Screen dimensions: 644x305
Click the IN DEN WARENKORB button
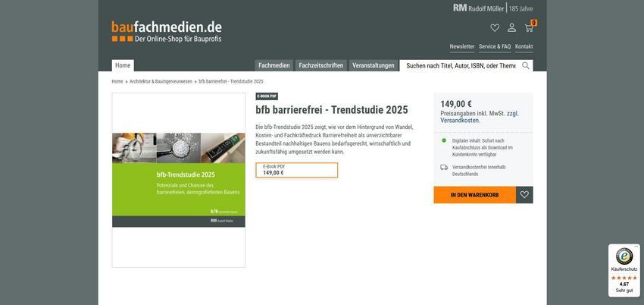[x=474, y=195]
